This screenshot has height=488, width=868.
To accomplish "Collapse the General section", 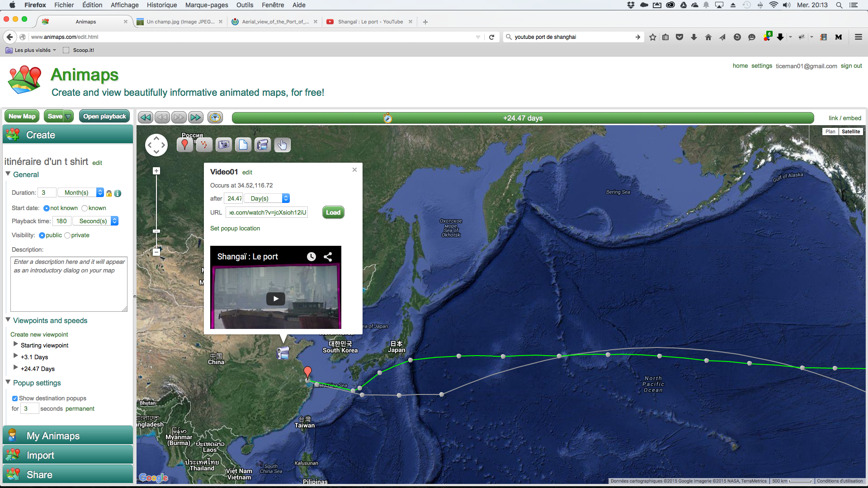I will point(8,174).
